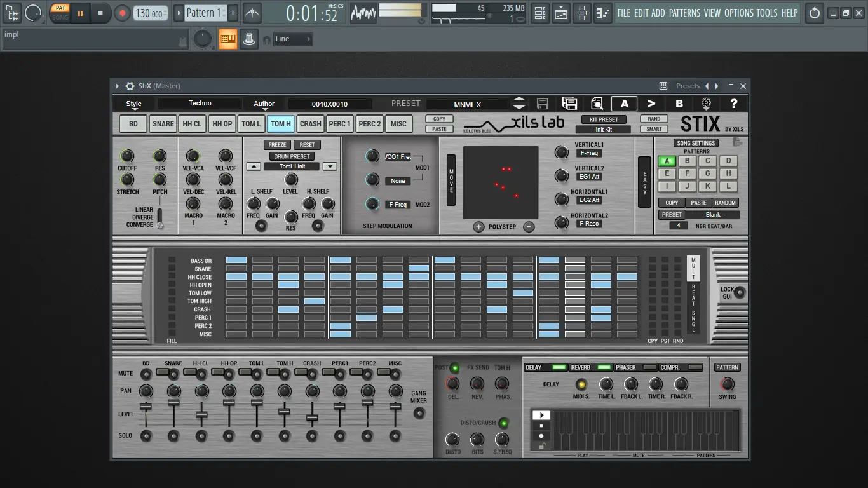Select the CRASH drum tab
Screen dimensions: 868x488
tap(311, 124)
